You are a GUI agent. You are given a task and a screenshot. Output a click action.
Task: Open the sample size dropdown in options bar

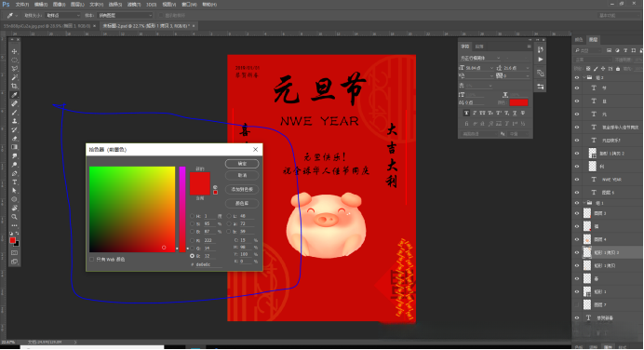coord(62,15)
